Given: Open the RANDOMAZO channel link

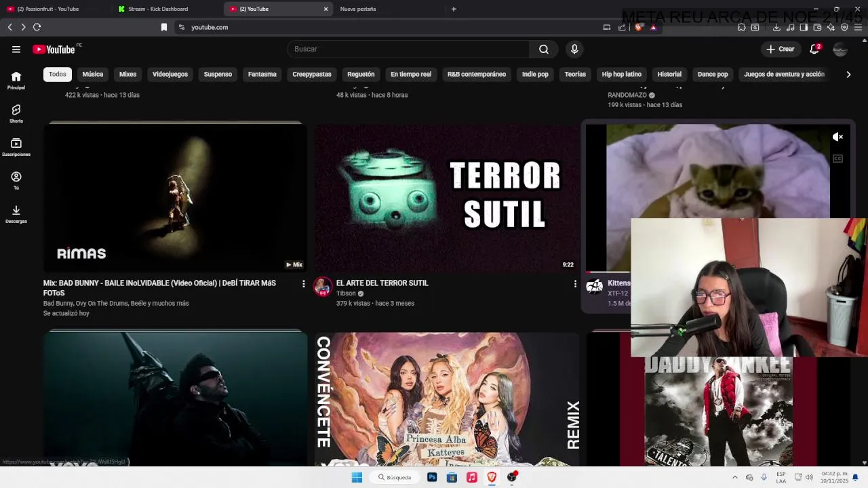Looking at the screenshot, I should point(627,95).
